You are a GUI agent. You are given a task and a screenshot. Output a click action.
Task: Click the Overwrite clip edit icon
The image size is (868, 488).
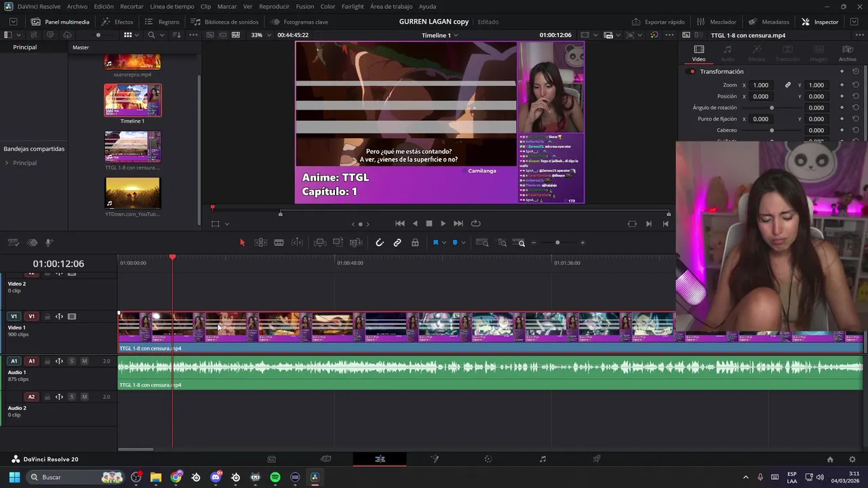coord(338,243)
